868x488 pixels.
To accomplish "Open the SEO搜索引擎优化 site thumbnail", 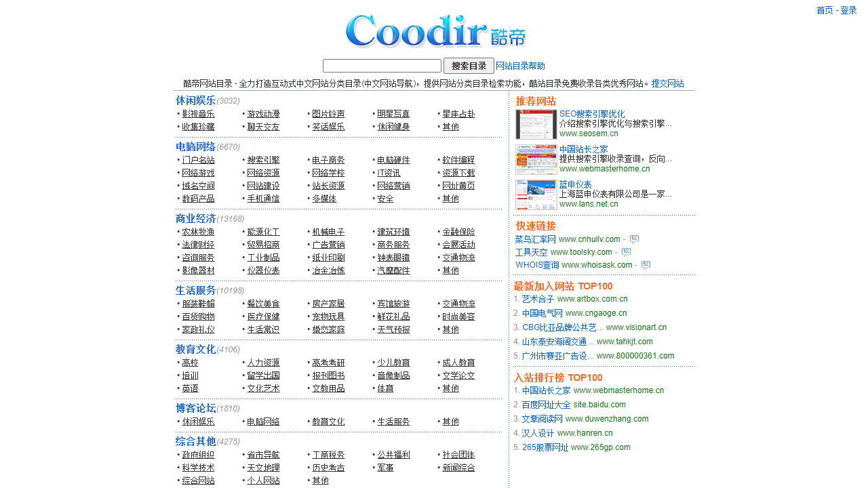I will pyautogui.click(x=536, y=124).
